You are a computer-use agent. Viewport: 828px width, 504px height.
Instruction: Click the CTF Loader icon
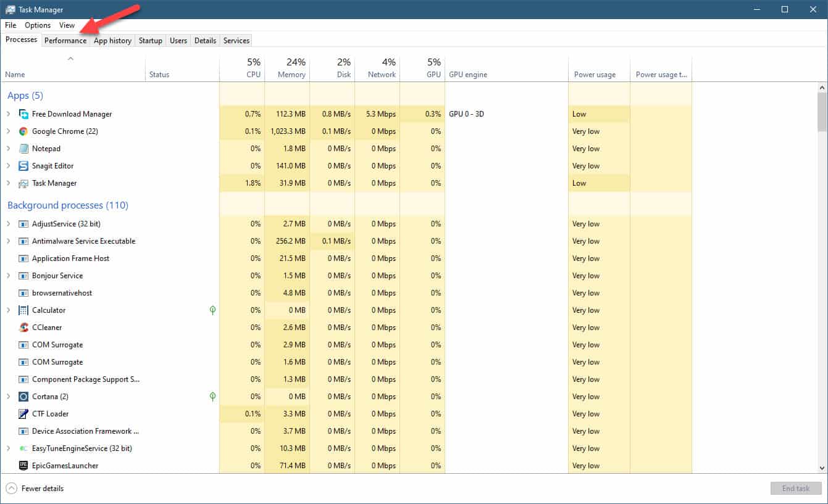tap(23, 414)
